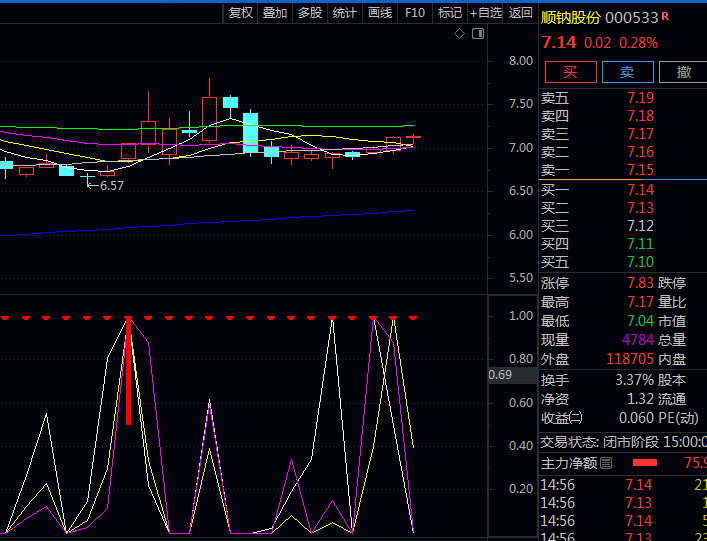Click the tall red indicator signal bar
Screen dimensions: 707x541
pyautogui.click(x=129, y=371)
